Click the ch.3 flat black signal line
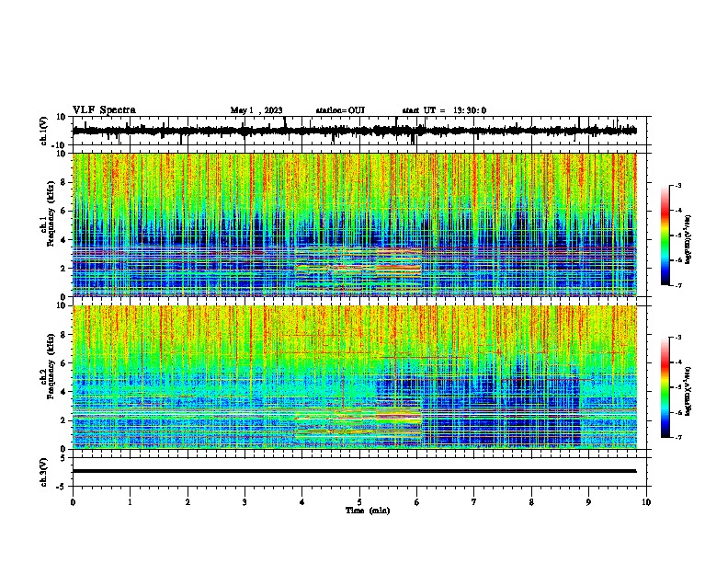 [354, 471]
